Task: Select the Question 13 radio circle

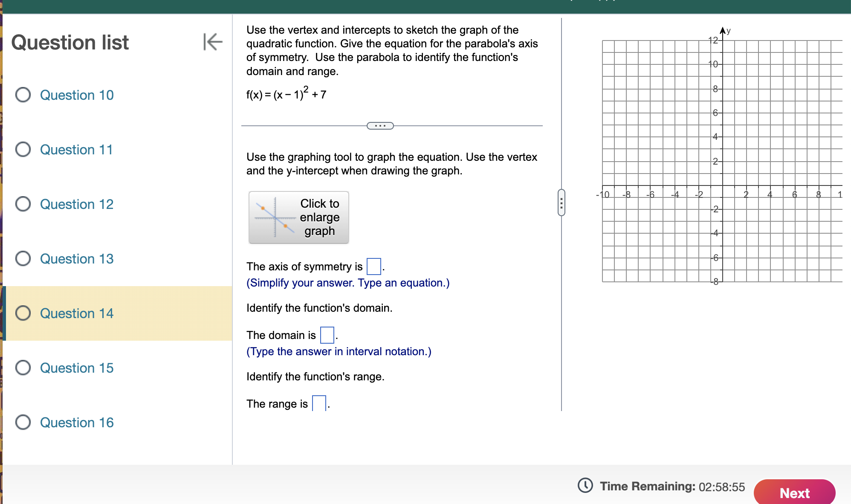Action: pyautogui.click(x=23, y=258)
